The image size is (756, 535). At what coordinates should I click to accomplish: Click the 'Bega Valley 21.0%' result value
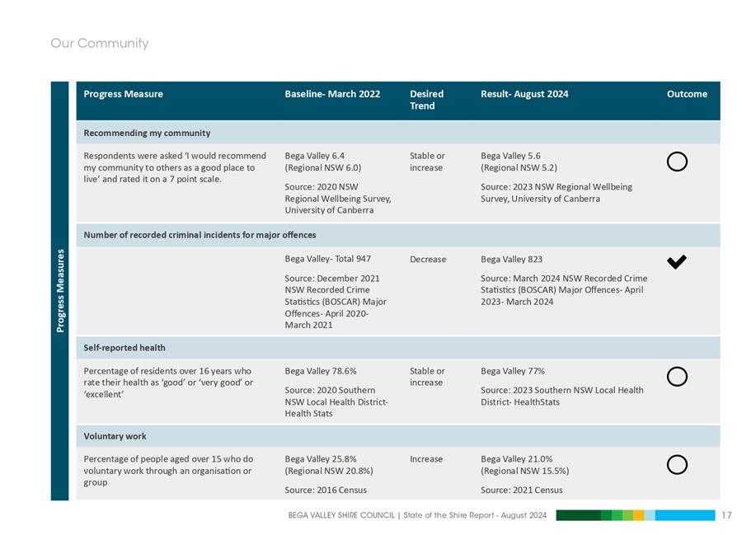[x=516, y=459]
